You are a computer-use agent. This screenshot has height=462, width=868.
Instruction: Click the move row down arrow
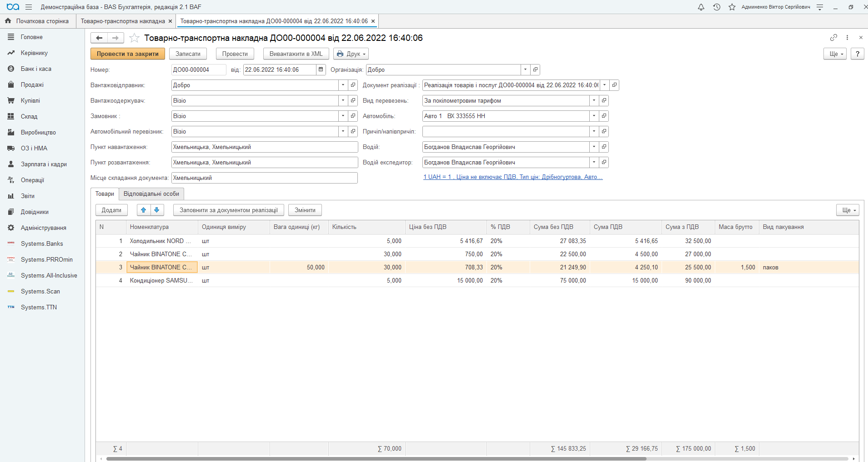pyautogui.click(x=157, y=210)
